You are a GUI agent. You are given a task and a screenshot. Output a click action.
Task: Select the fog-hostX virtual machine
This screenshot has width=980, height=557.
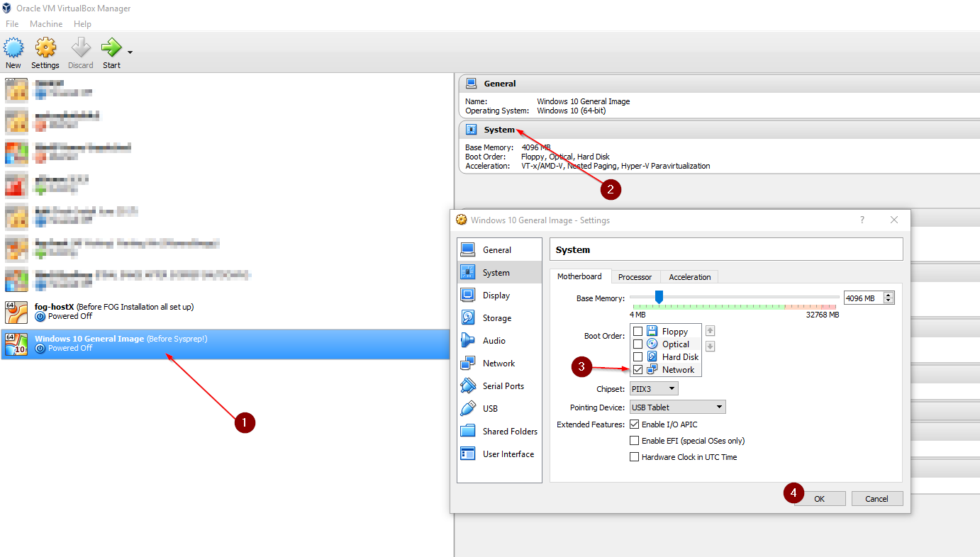click(227, 312)
